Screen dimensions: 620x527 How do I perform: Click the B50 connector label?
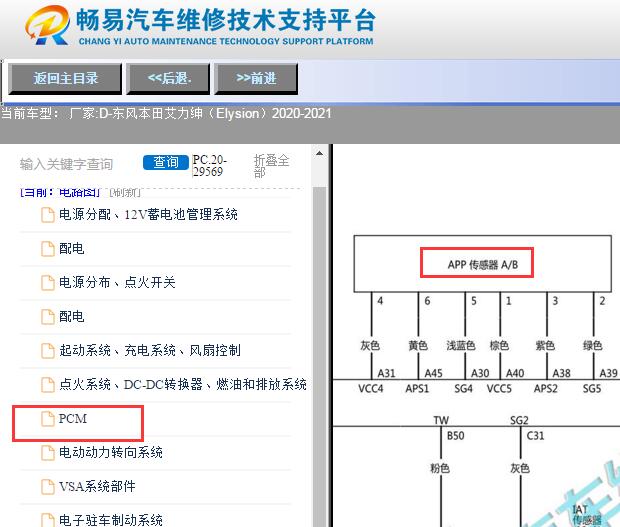coord(456,436)
